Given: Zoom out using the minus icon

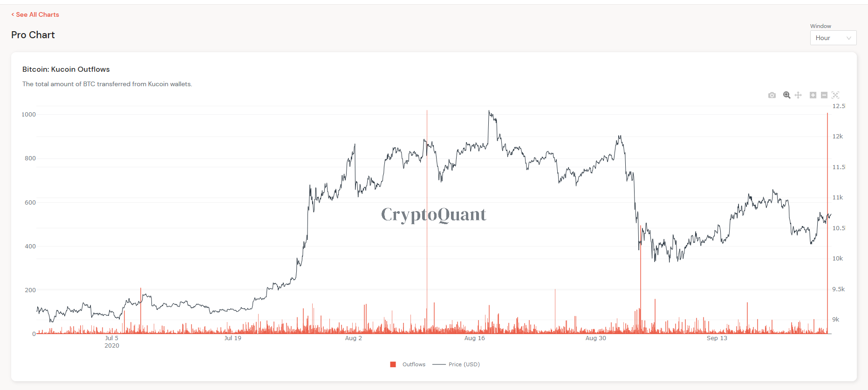Looking at the screenshot, I should pos(824,95).
